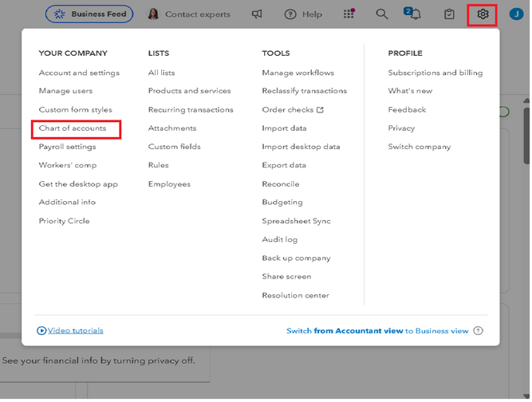Open the notifications bell
The width and height of the screenshot is (532, 402).
pos(415,14)
